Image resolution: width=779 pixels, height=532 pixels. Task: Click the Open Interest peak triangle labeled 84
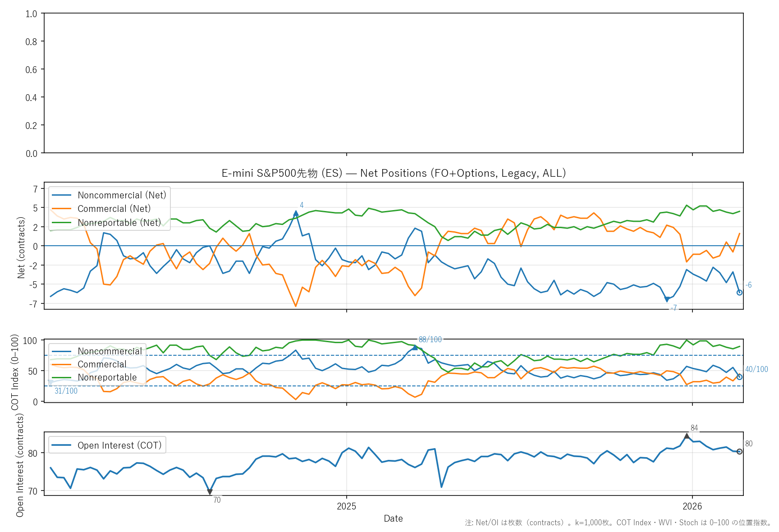[x=687, y=436]
